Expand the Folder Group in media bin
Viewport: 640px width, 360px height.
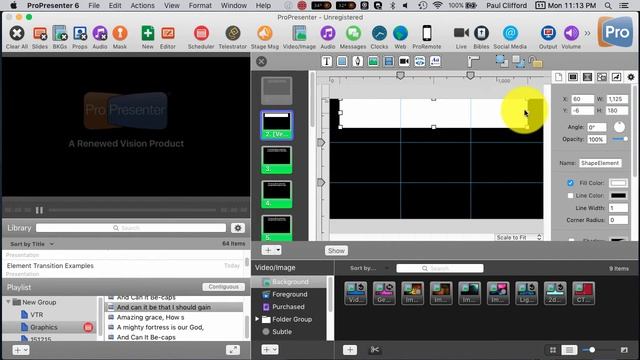tap(257, 319)
